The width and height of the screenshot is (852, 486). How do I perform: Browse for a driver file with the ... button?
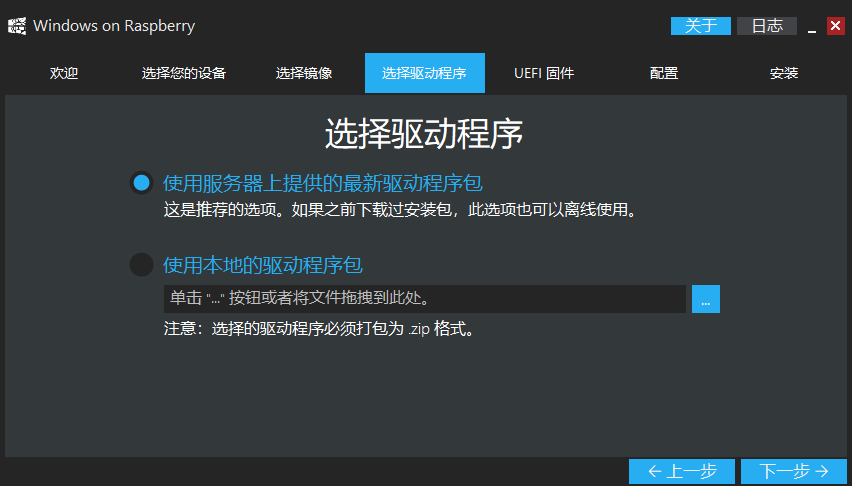pos(705,299)
